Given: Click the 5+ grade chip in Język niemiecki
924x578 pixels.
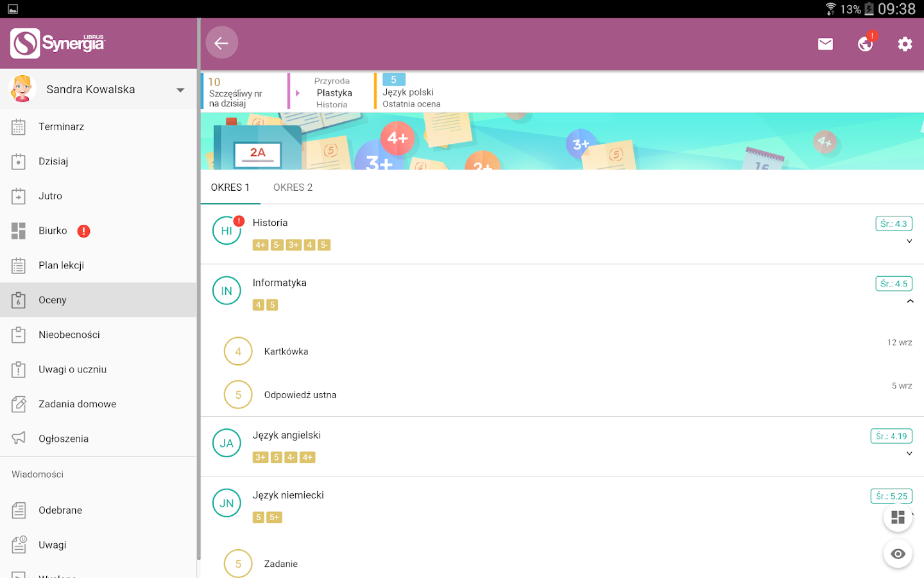Looking at the screenshot, I should (275, 517).
